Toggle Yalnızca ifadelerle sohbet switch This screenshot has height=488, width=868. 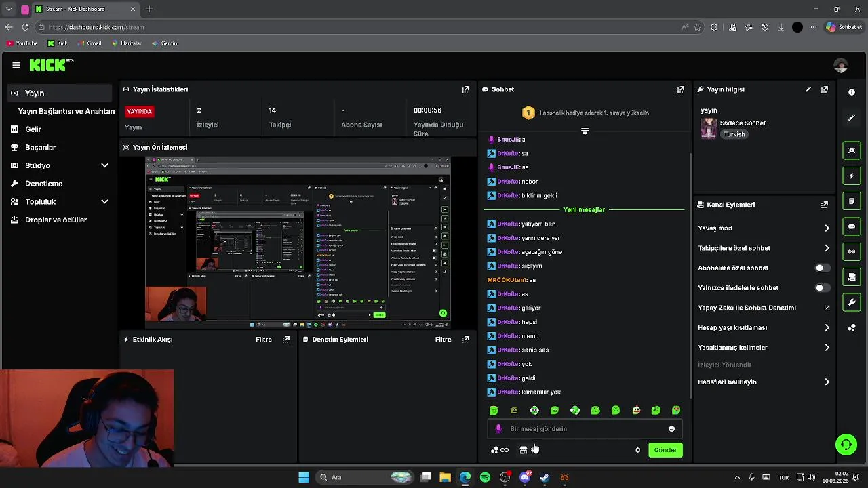click(822, 288)
